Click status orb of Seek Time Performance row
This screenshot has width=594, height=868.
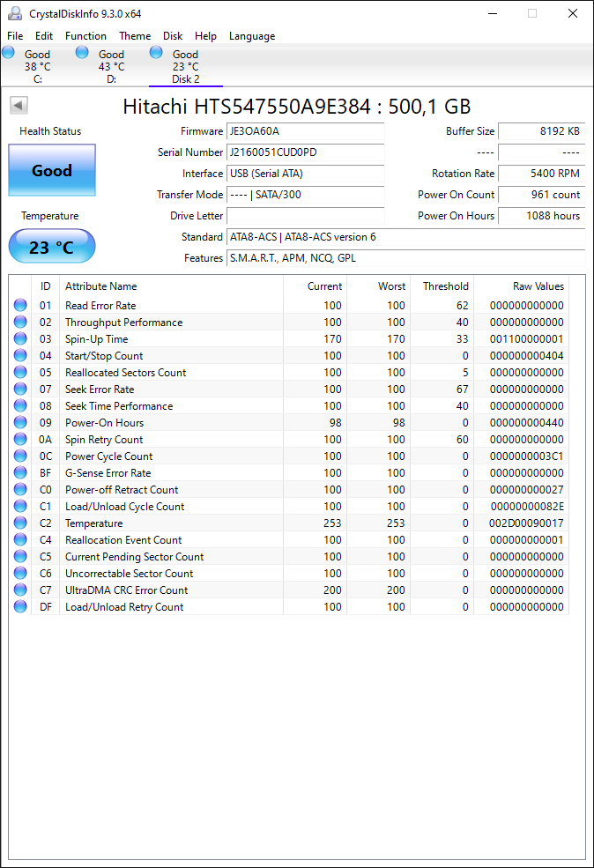point(20,405)
